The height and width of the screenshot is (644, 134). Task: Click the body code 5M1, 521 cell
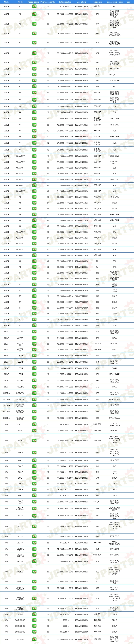pyautogui.click(x=97, y=502)
